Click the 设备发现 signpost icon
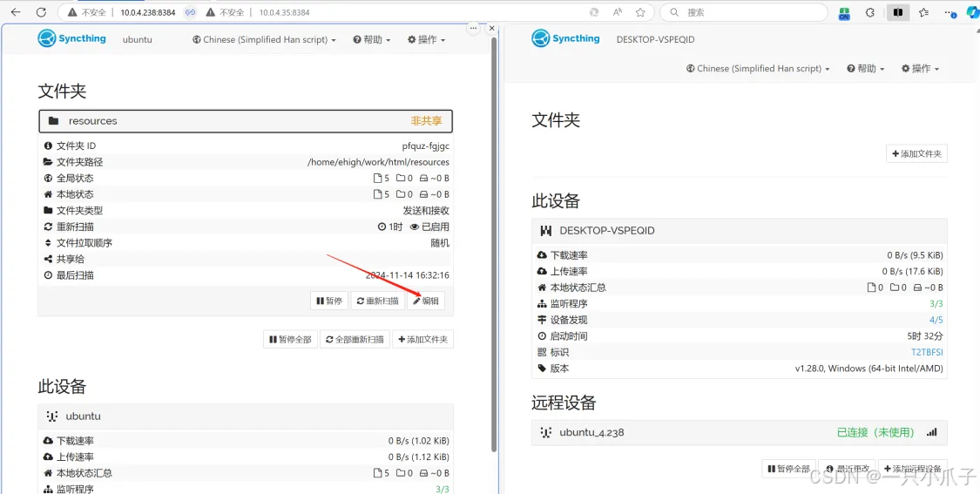980x494 pixels. point(541,320)
